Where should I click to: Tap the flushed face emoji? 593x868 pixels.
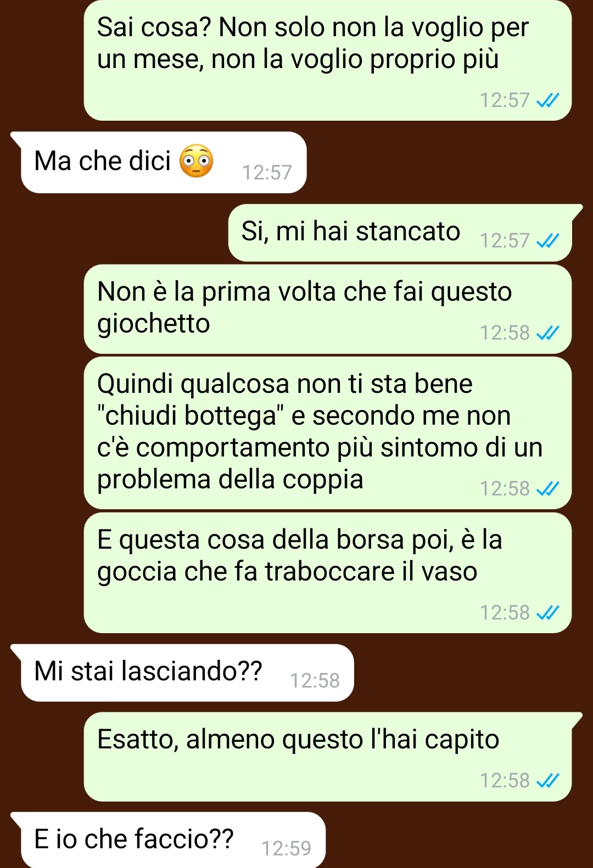[197, 161]
